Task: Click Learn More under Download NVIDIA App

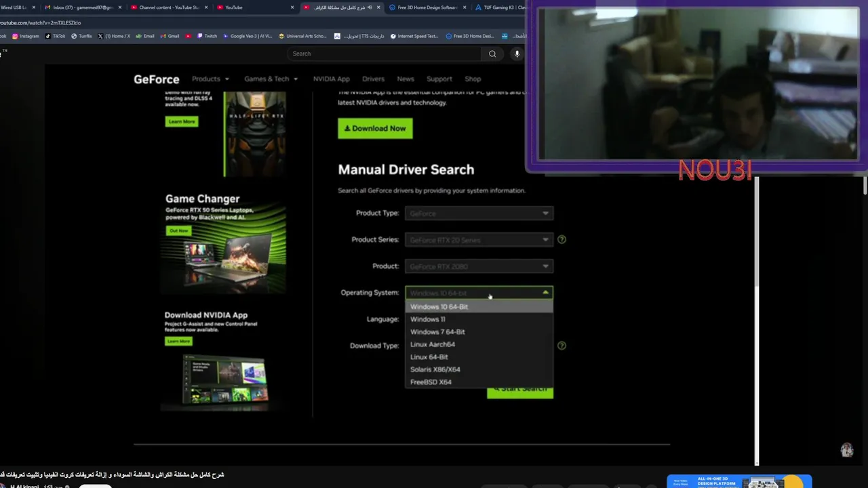Action: (x=178, y=341)
